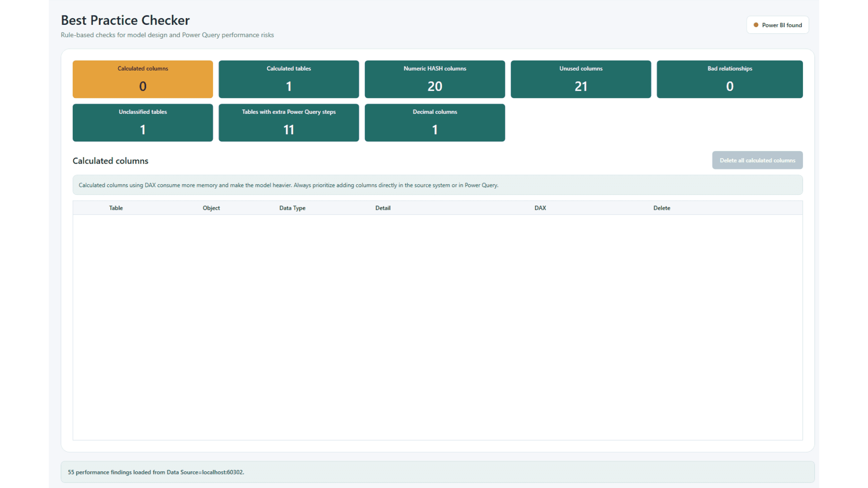Select the Calculated columns card
This screenshot has width=868, height=488.
coord(142,79)
